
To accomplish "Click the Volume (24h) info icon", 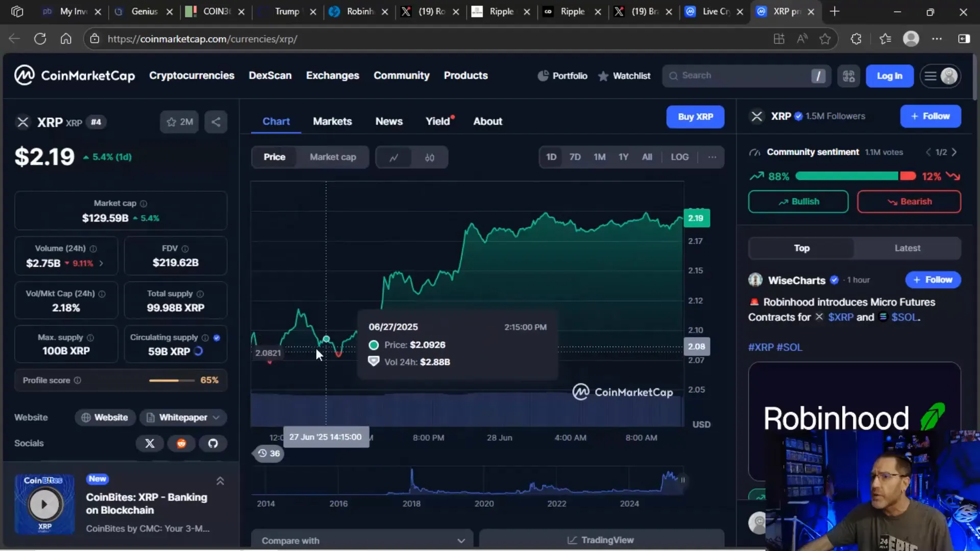I will (93, 248).
